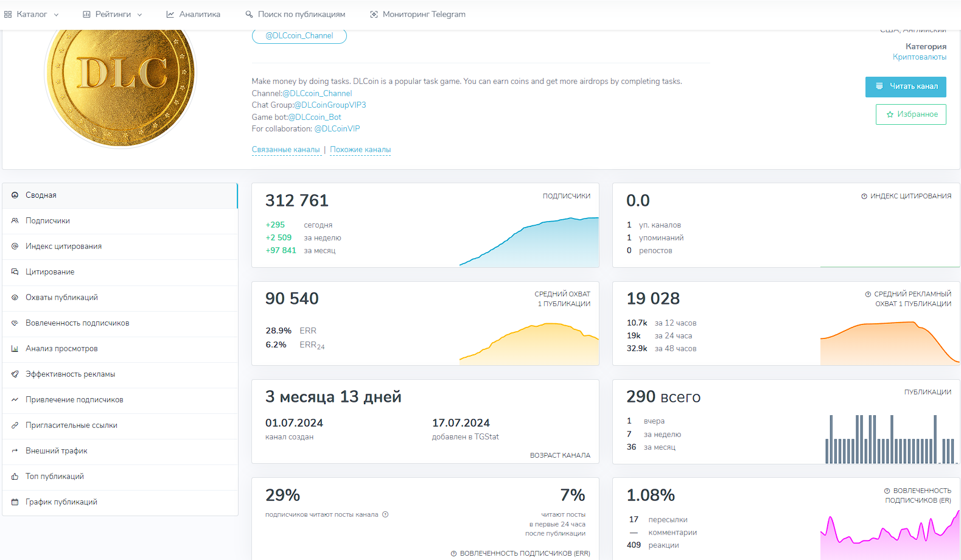Click the Индекс цитирования at-sign icon
The height and width of the screenshot is (560, 961).
(15, 247)
